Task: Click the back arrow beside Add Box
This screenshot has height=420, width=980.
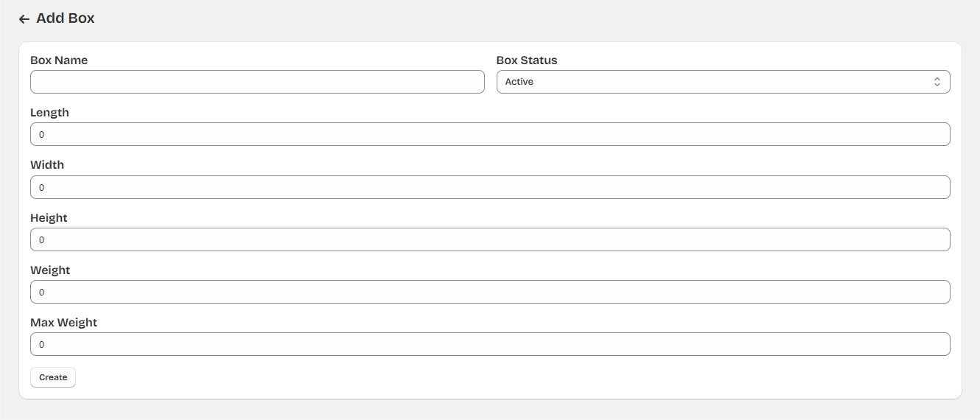Action: pos(24,19)
